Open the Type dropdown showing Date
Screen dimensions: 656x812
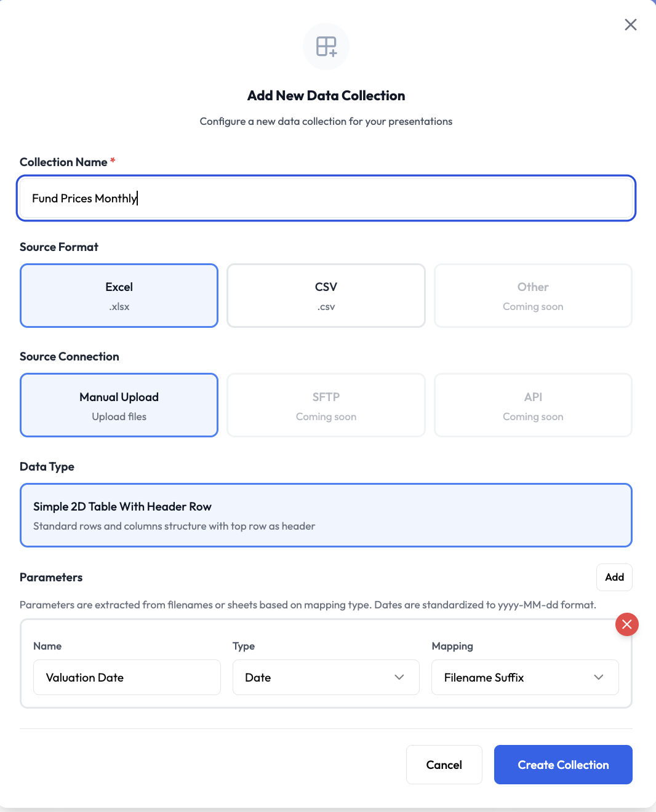click(326, 677)
